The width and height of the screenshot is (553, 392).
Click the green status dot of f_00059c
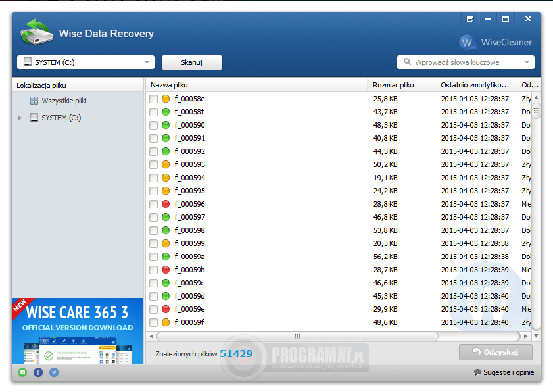point(166,283)
